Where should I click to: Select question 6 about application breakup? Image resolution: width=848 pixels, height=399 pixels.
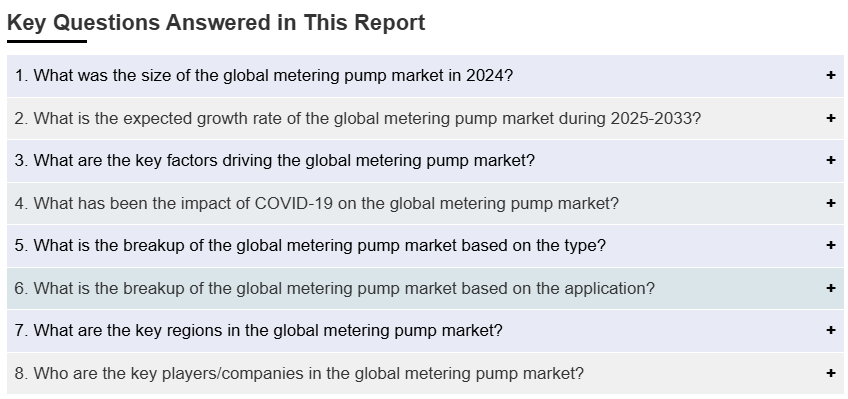(334, 288)
